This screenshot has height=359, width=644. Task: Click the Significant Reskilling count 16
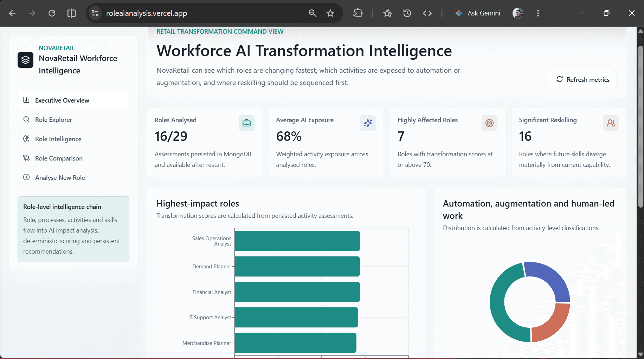pos(525,136)
